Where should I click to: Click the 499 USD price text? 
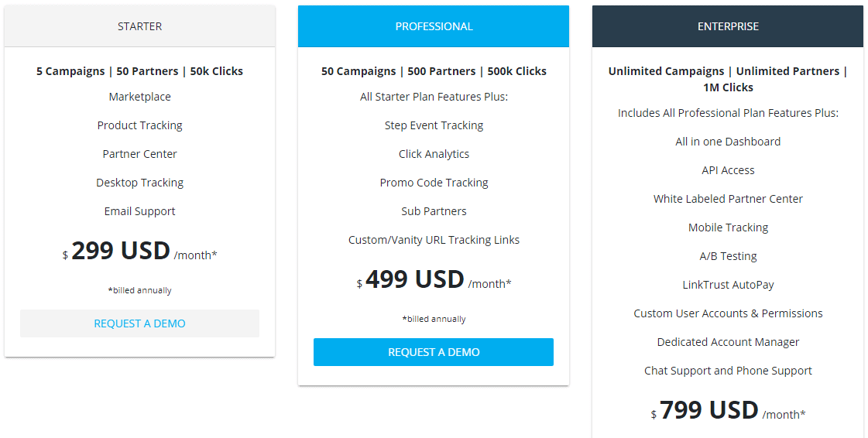(x=414, y=279)
